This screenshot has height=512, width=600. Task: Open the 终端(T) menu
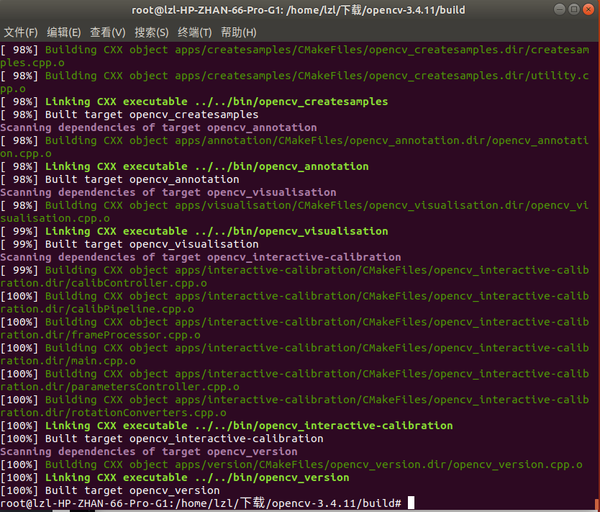tap(194, 33)
